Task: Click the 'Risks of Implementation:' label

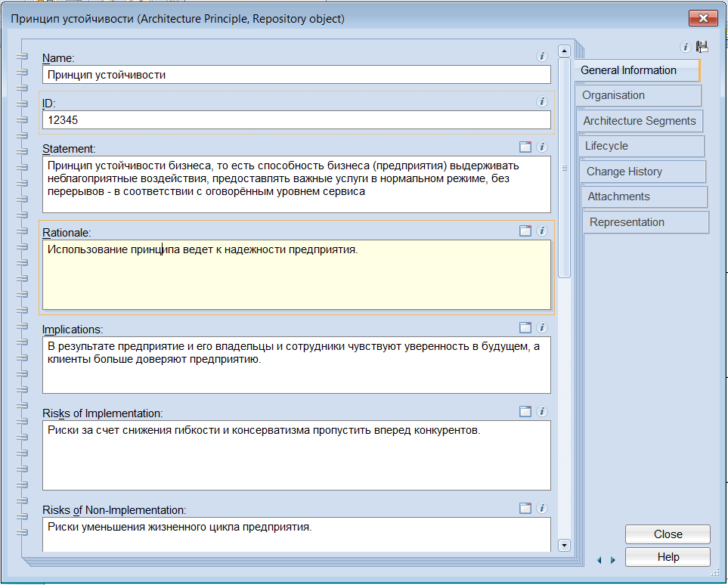Action: click(103, 413)
